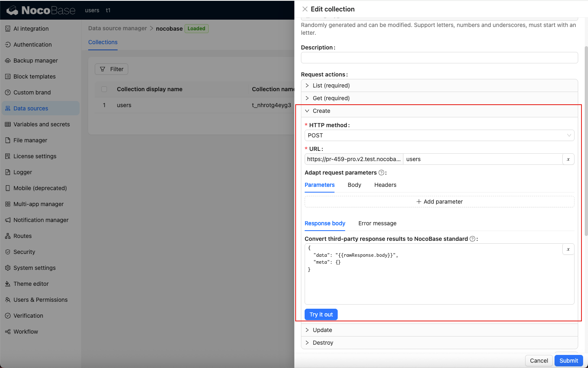Open Theme editor in the sidebar
Screen dimensions: 588x368
31,284
